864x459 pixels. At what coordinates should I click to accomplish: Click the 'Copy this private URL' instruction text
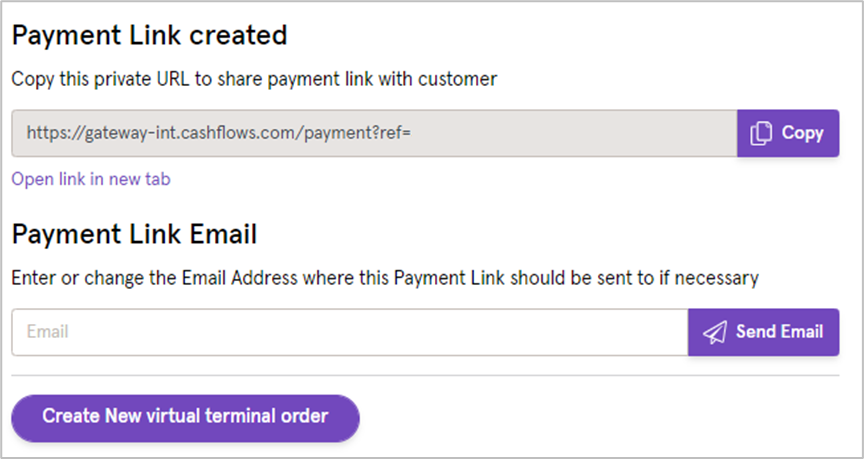tap(254, 79)
